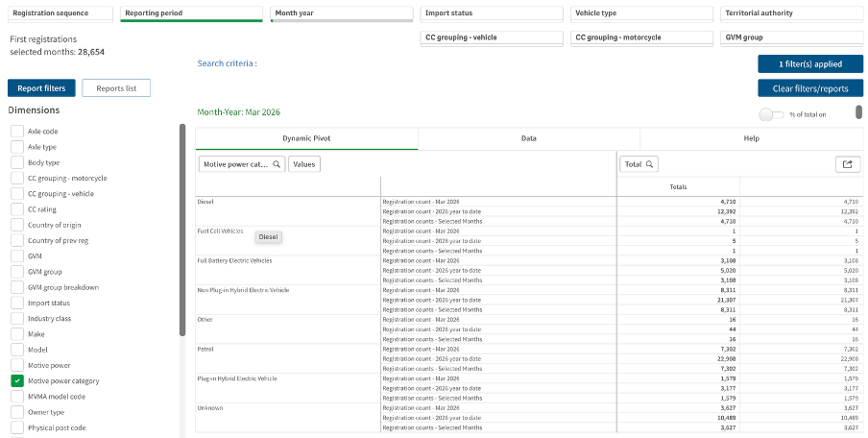Click the Diesel tooltip label
Viewport: 868px width, 438px height.
(x=269, y=237)
